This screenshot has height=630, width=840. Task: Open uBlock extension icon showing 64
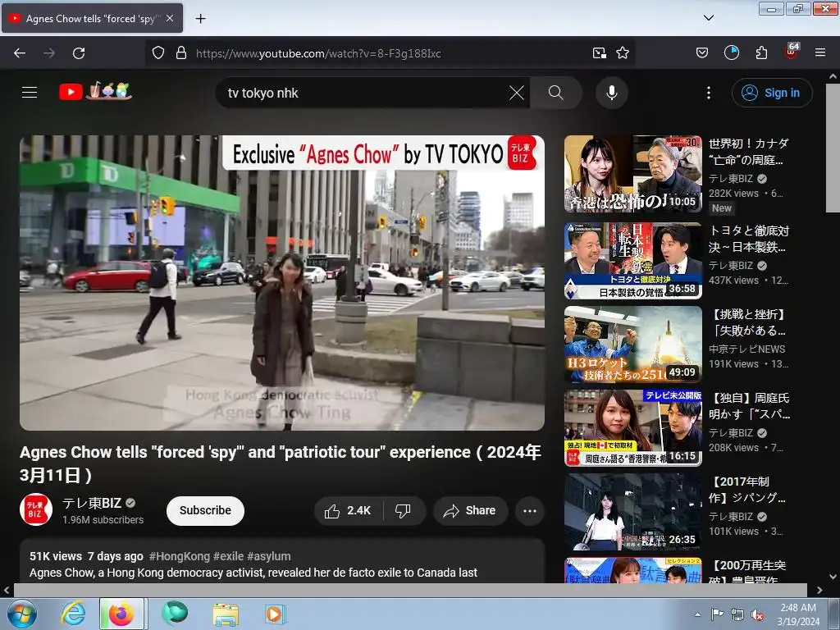coord(792,52)
